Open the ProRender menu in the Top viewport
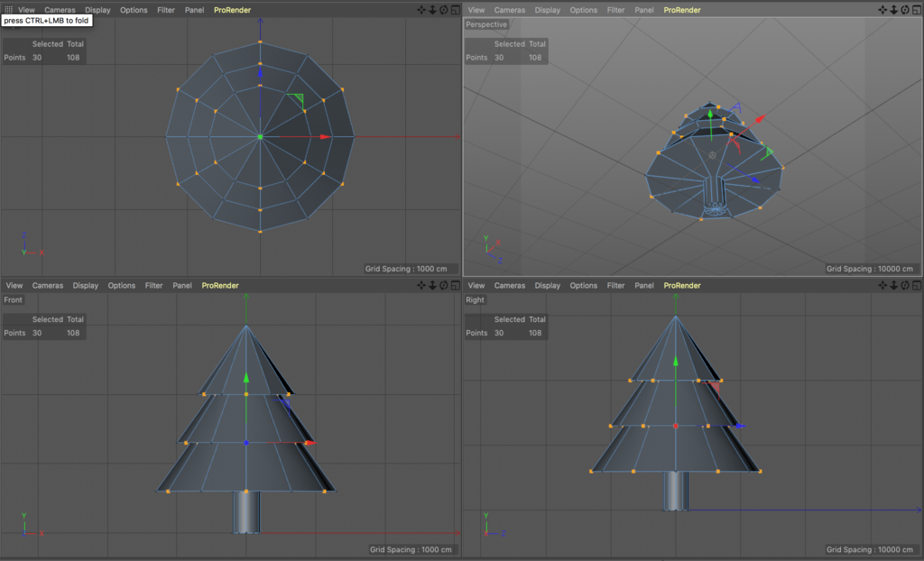 coord(232,10)
